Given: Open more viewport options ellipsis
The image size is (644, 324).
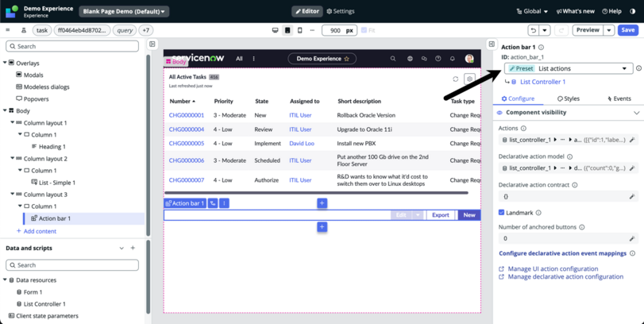Looking at the screenshot, I should point(312,30).
